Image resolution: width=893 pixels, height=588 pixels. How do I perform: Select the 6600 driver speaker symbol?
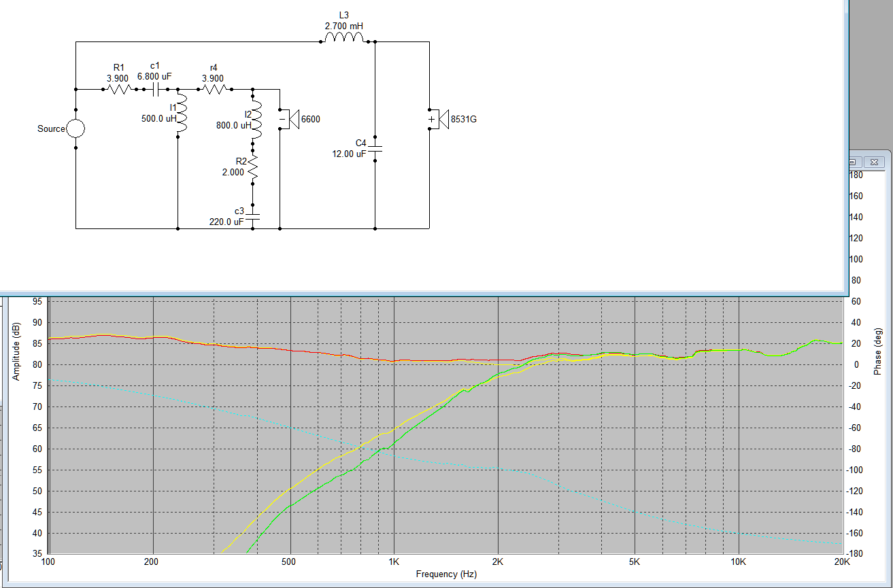(x=289, y=119)
